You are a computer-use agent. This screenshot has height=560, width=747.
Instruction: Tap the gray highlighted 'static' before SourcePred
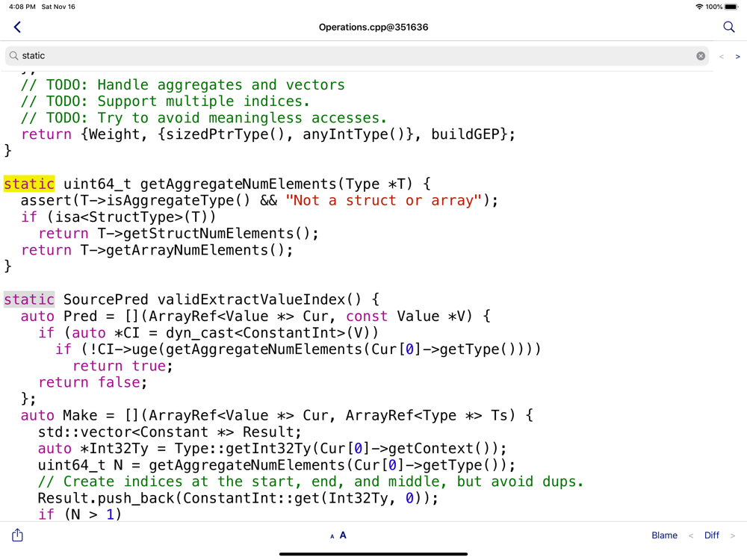click(x=29, y=299)
